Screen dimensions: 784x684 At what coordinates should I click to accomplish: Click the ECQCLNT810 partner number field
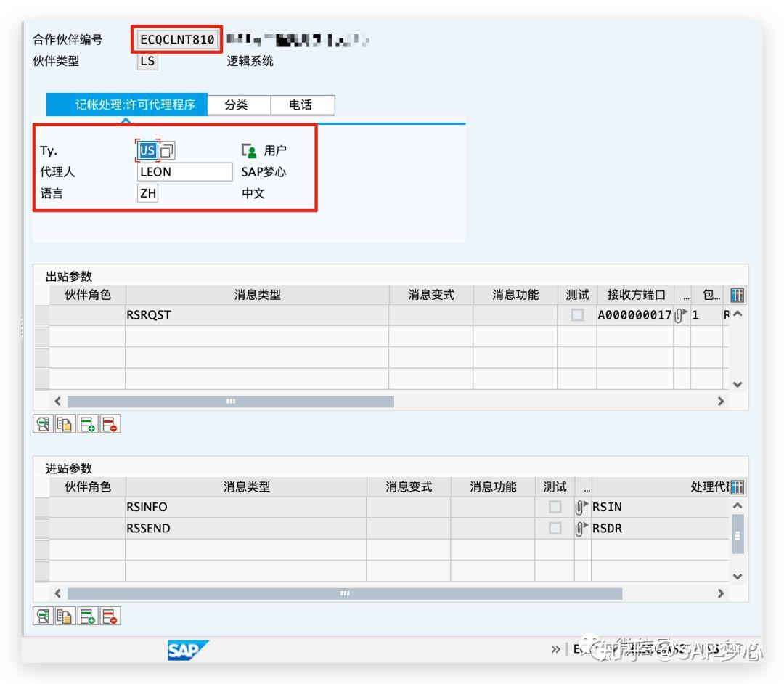[177, 39]
